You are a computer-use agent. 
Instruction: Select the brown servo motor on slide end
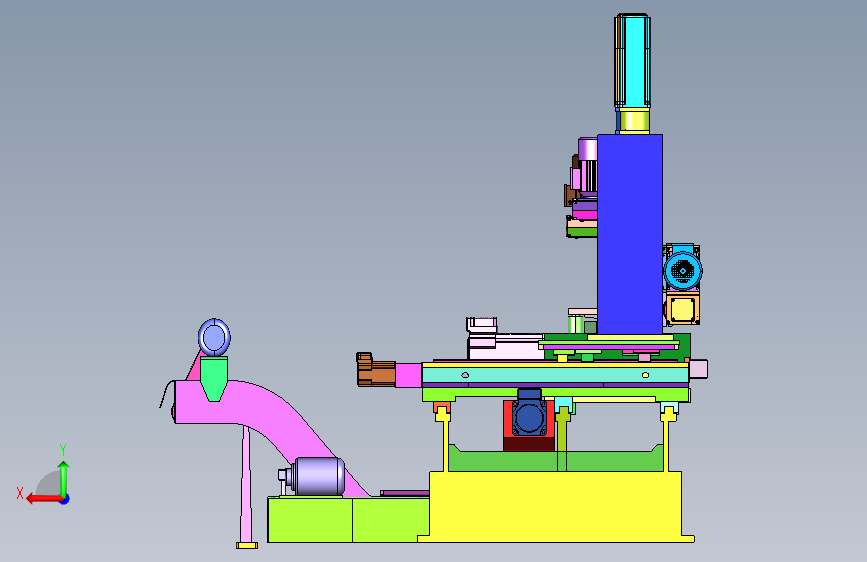coord(375,370)
